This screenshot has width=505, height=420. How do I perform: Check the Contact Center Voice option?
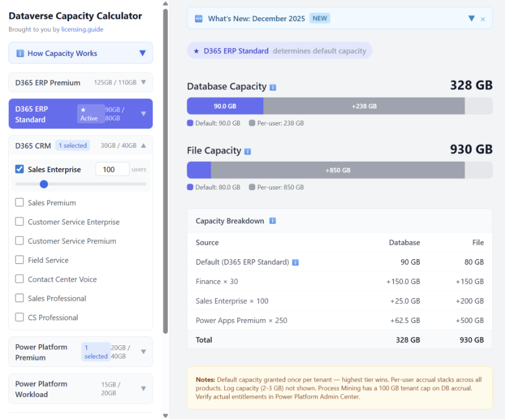point(20,279)
